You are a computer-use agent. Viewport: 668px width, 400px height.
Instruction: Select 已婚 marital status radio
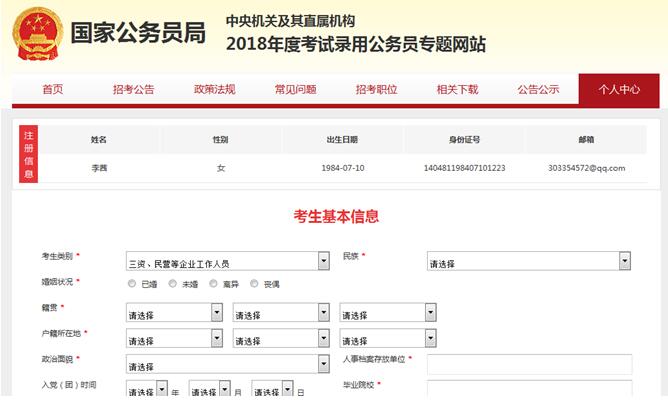pyautogui.click(x=132, y=284)
